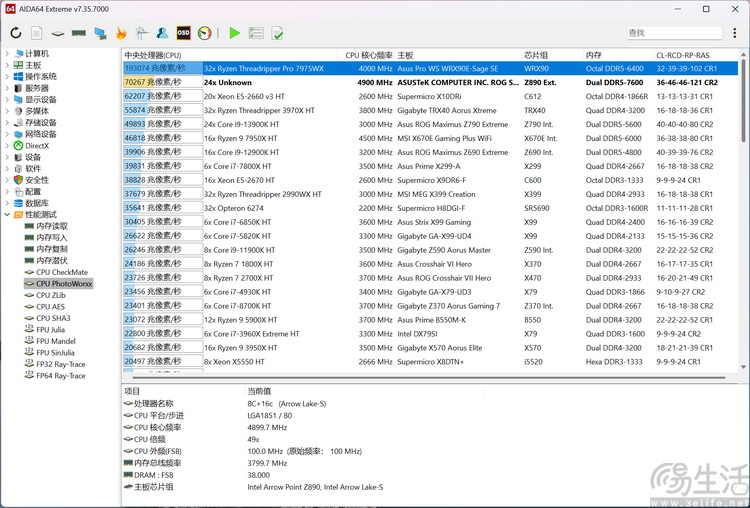
Task: Expand the 显示设备 tree node
Action: pos(7,99)
